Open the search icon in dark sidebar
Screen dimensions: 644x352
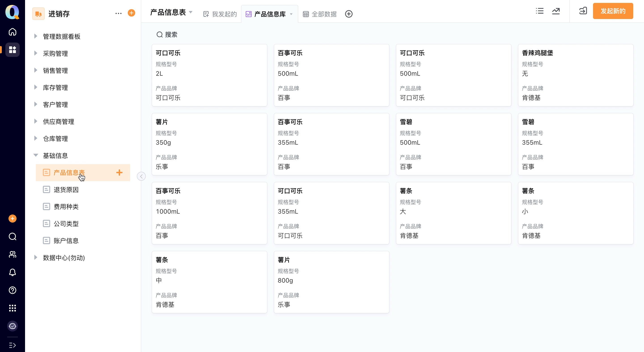13,237
